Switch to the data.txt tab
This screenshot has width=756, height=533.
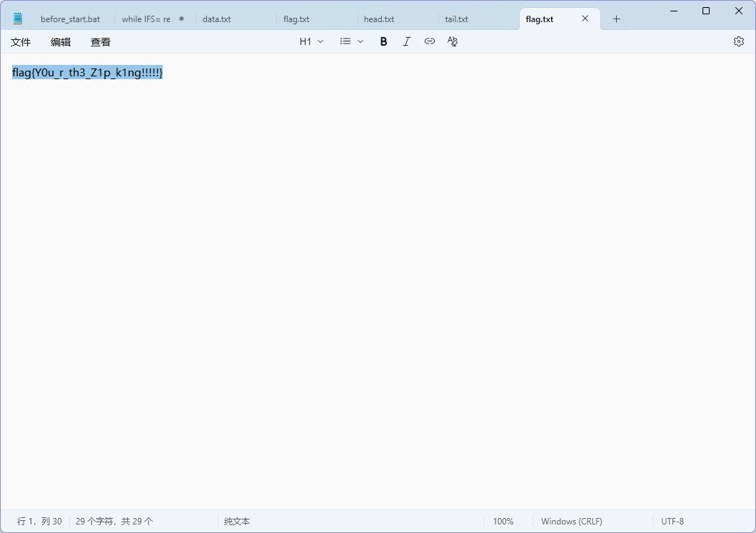[x=217, y=19]
